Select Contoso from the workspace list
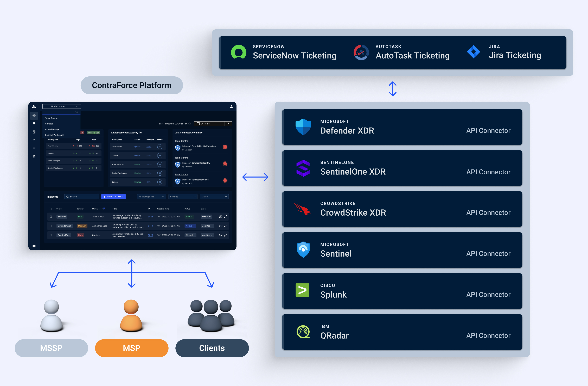 (x=49, y=124)
